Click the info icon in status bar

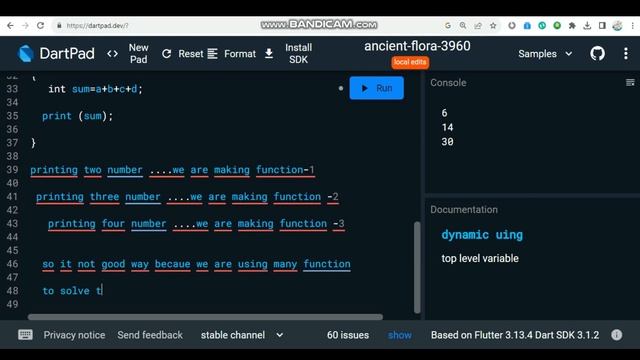coord(617,335)
